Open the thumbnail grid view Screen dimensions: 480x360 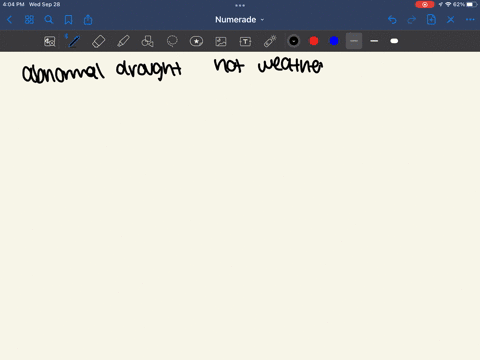(x=29, y=20)
